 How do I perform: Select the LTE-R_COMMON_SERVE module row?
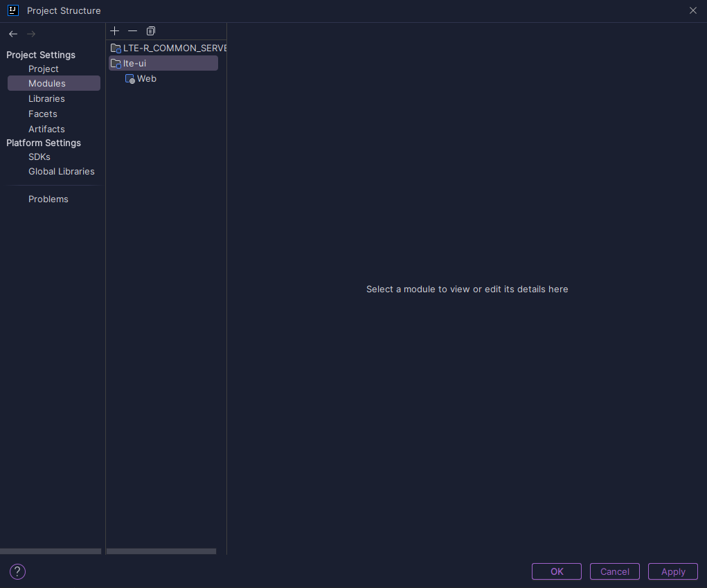(168, 48)
